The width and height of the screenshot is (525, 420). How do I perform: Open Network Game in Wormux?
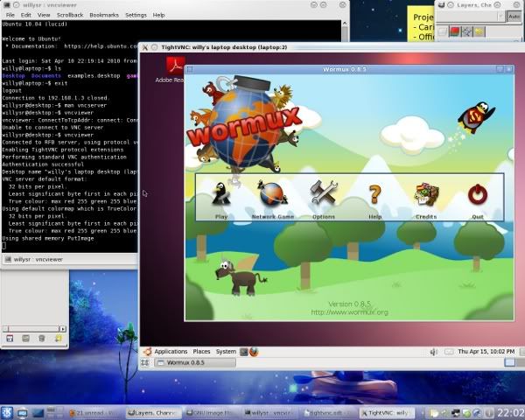272,199
